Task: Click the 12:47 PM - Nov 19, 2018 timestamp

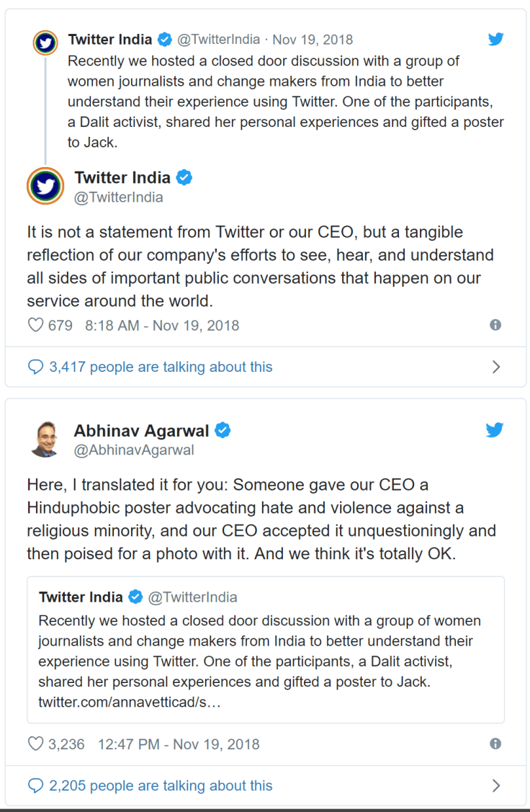Action: pos(179,744)
